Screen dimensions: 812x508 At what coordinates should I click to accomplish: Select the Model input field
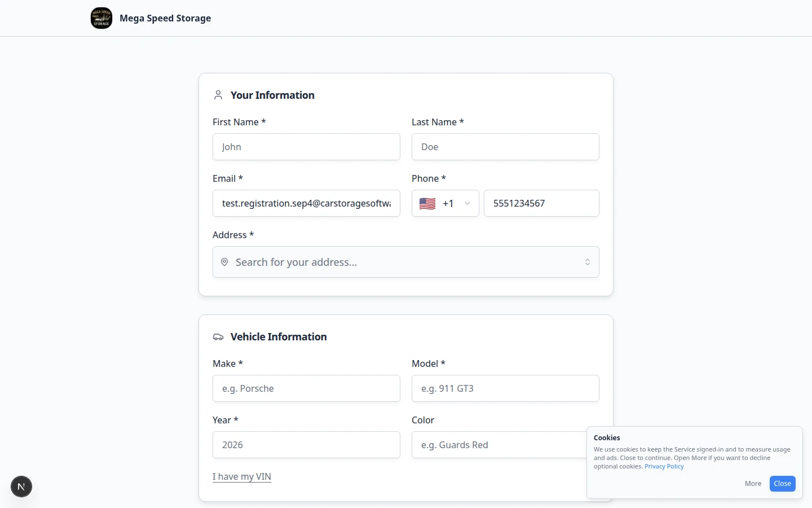coord(505,388)
